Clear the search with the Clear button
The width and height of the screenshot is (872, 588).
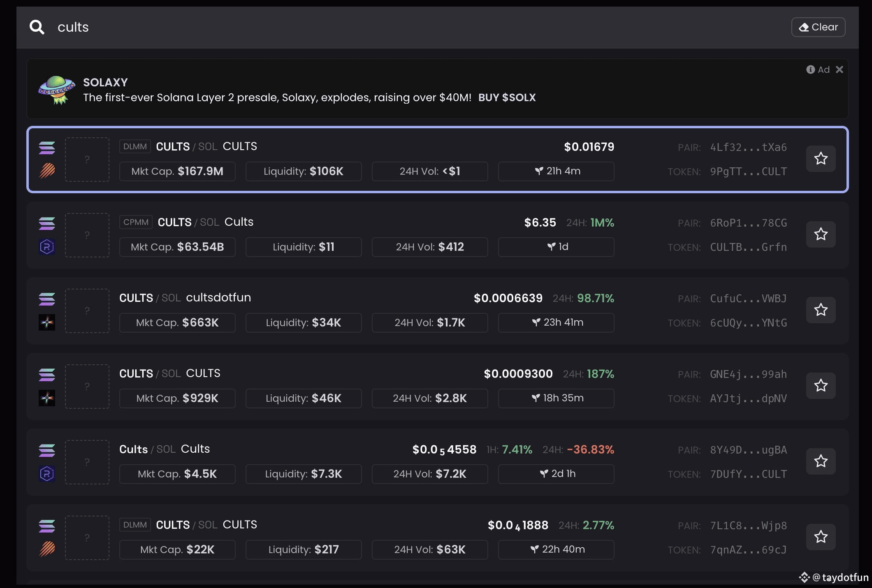[x=818, y=27]
